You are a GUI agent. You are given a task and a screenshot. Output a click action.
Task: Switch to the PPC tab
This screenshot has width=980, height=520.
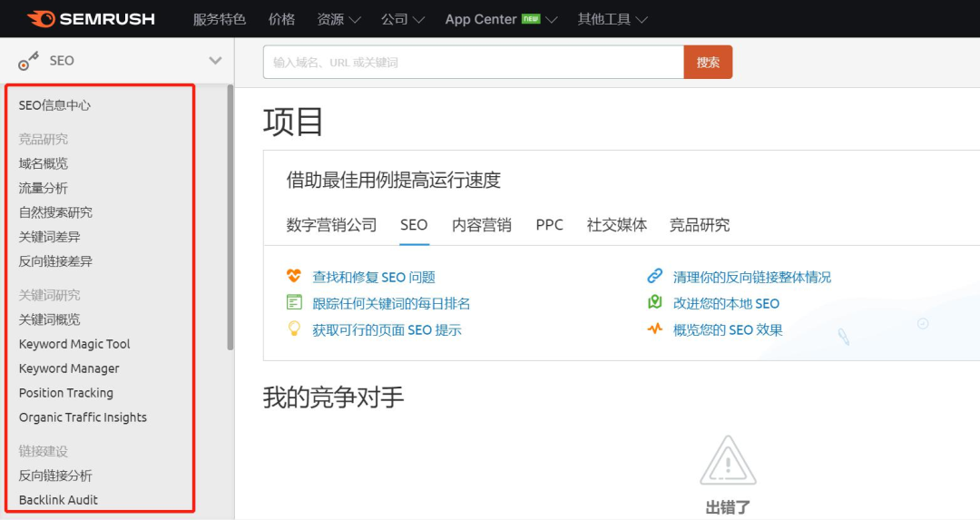click(x=549, y=225)
